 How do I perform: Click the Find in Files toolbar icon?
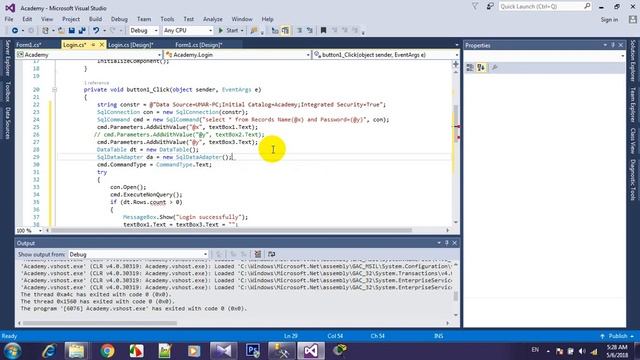(x=254, y=31)
